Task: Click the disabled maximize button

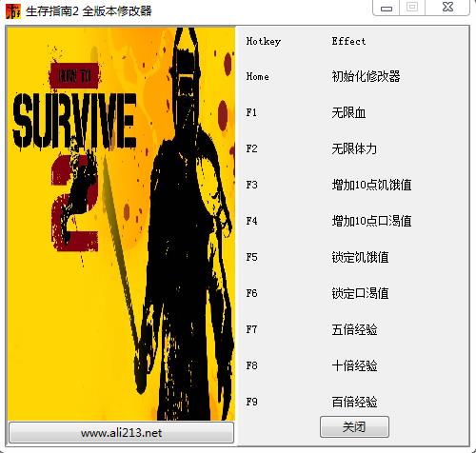Action: click(x=412, y=8)
